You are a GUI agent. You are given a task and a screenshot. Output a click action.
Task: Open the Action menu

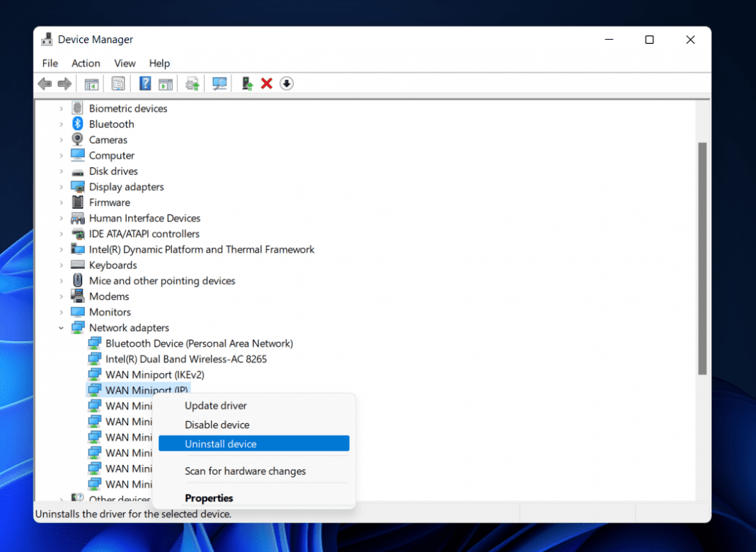[x=86, y=63]
